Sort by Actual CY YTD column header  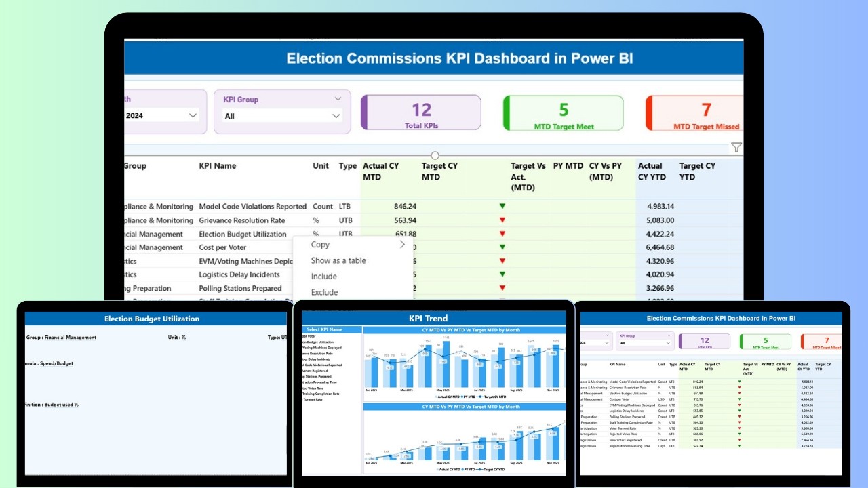click(x=652, y=171)
